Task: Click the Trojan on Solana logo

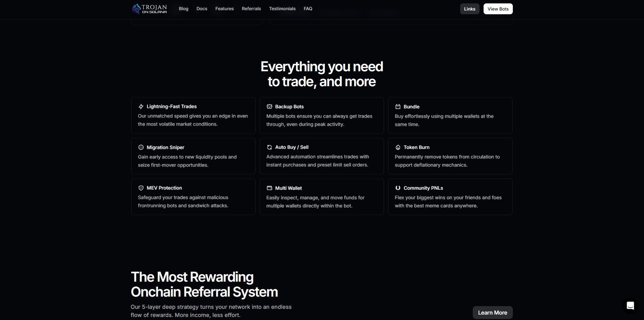Action: (150, 9)
